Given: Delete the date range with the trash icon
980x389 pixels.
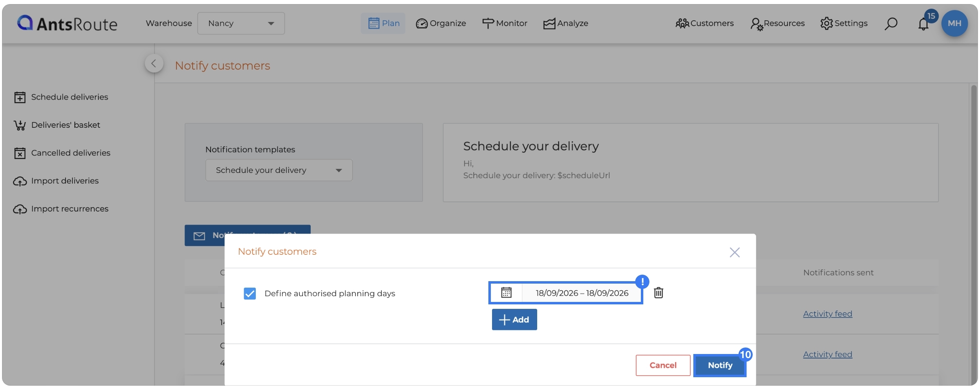Looking at the screenshot, I should 658,293.
